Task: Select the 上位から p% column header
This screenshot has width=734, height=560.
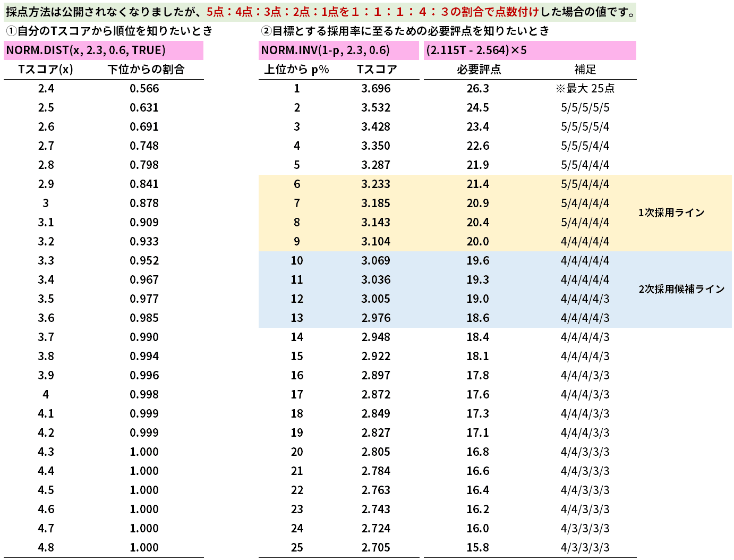Action: (x=297, y=70)
